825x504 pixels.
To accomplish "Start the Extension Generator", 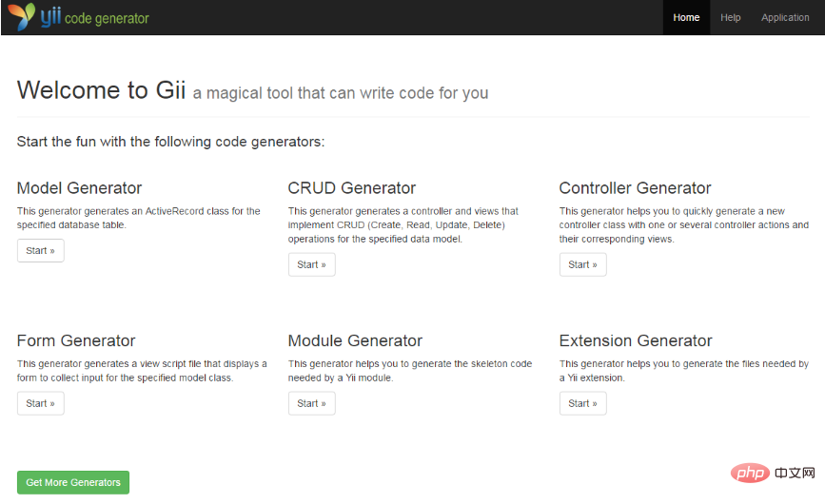I will point(582,403).
